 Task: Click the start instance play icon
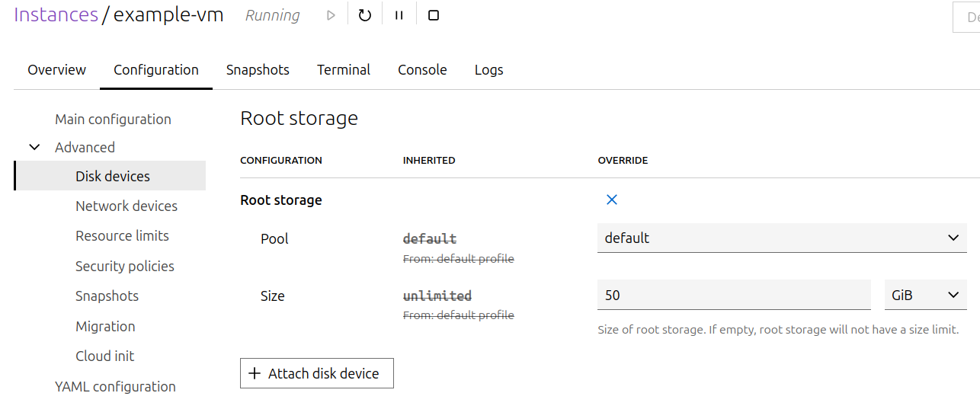tap(331, 15)
